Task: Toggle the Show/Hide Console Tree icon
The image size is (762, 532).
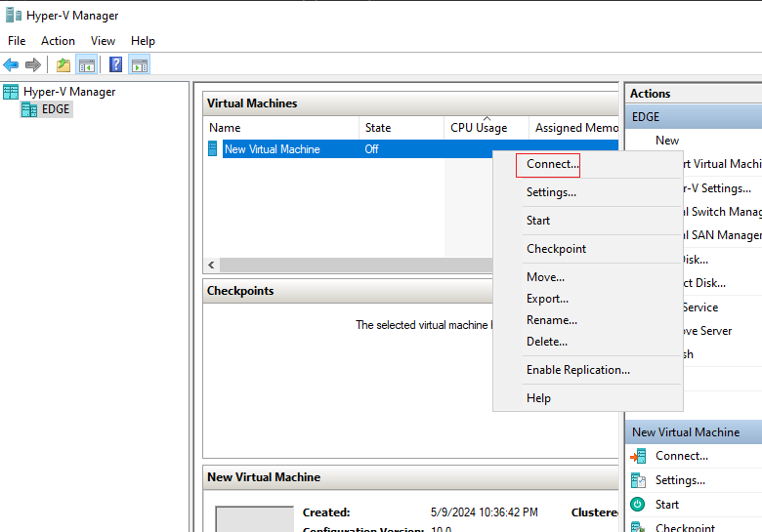Action: pos(87,65)
